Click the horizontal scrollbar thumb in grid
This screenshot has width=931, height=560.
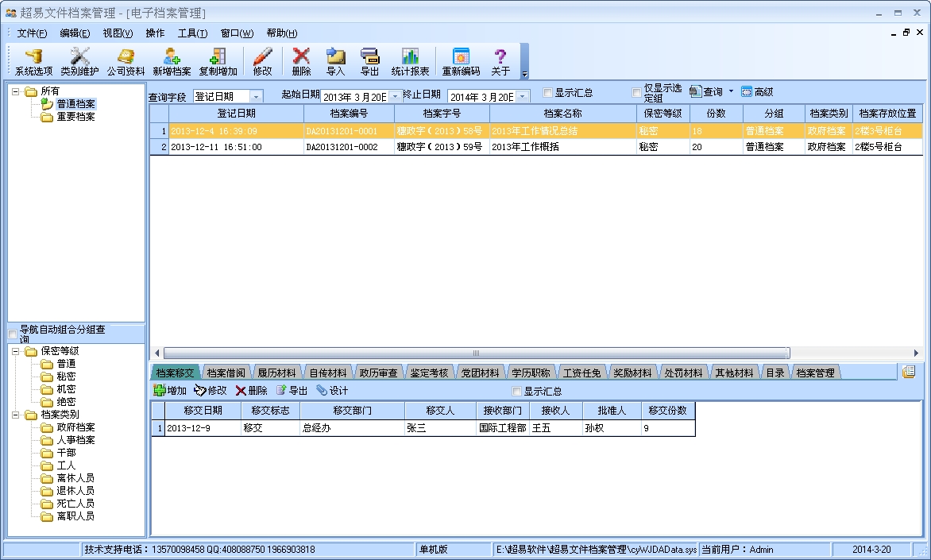click(476, 353)
